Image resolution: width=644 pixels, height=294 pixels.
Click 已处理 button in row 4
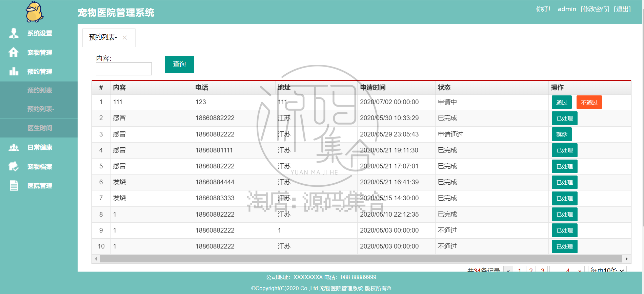565,150
